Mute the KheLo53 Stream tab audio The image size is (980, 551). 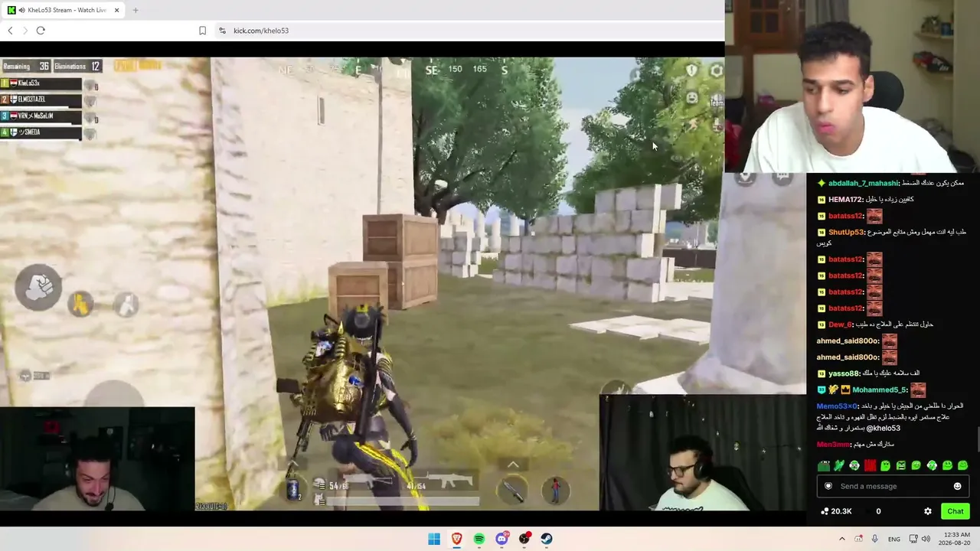tap(21, 10)
